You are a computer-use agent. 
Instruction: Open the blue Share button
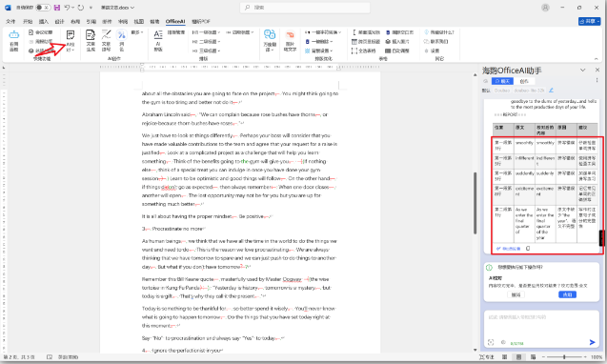click(x=589, y=21)
